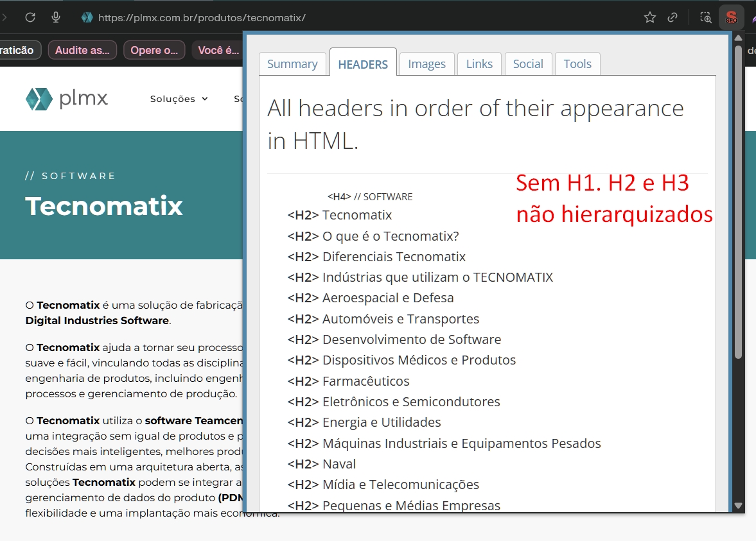
Task: Click 'Farmacêuticos' header entry
Action: click(348, 381)
